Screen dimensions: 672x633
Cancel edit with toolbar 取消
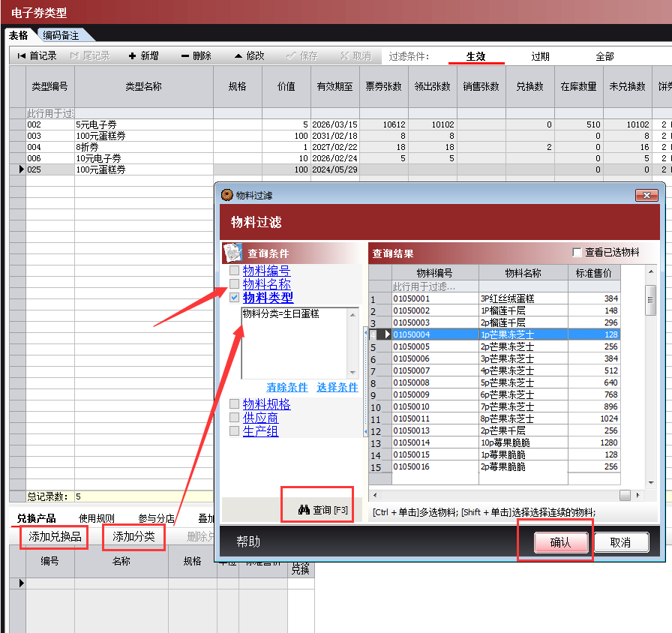355,55
